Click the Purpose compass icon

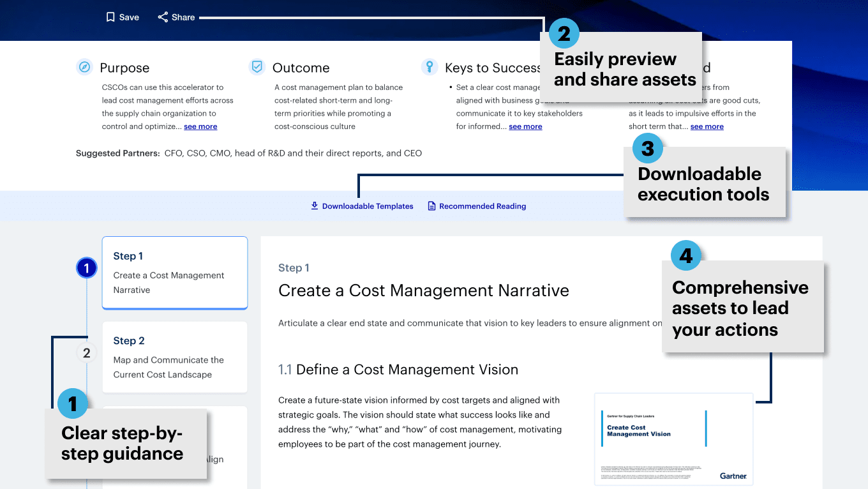(x=84, y=67)
